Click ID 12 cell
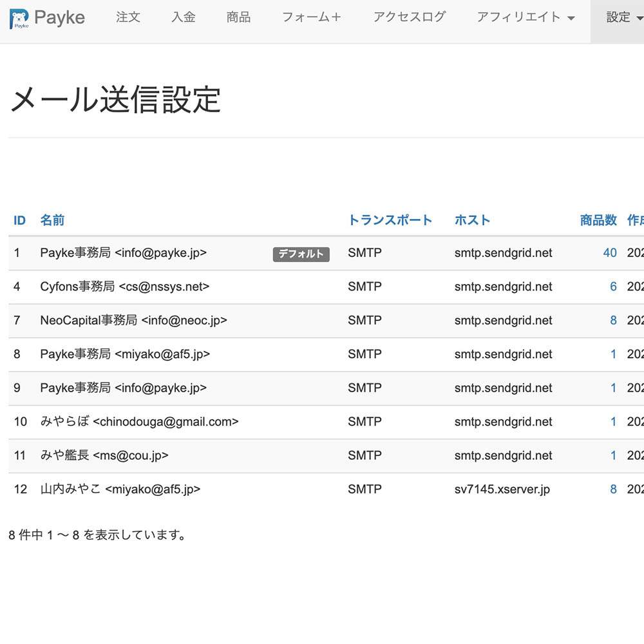The height and width of the screenshot is (644, 644). point(21,489)
